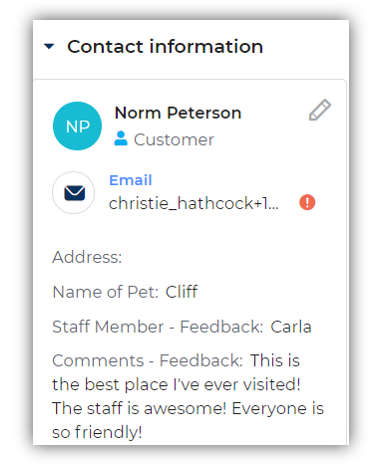This screenshot has height=465, width=381.
Task: Click the Address field label
Action: pyautogui.click(x=87, y=257)
